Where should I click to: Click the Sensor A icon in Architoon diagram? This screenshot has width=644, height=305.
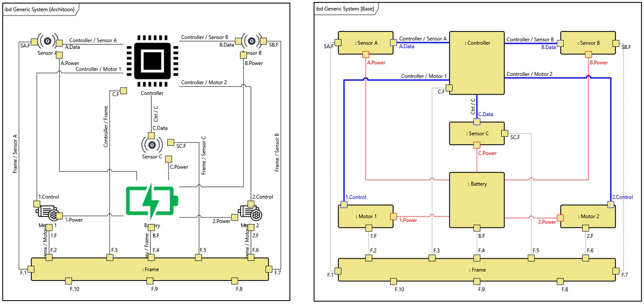pos(47,41)
